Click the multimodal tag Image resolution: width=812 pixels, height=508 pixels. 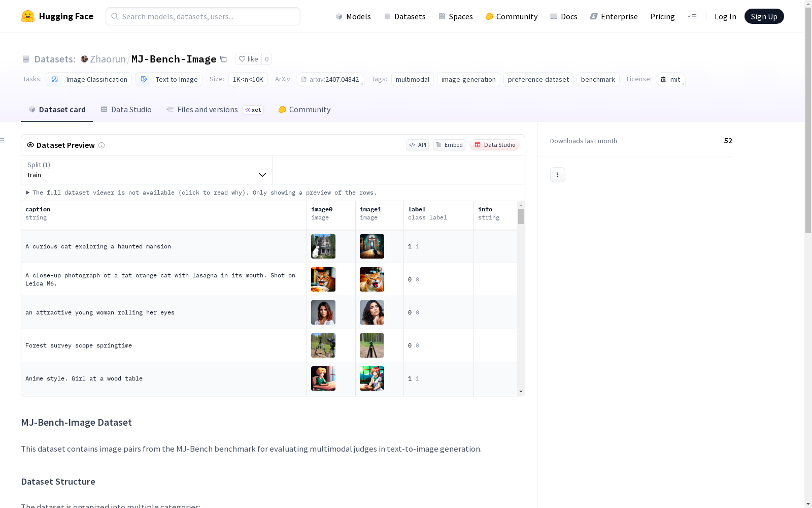click(412, 79)
